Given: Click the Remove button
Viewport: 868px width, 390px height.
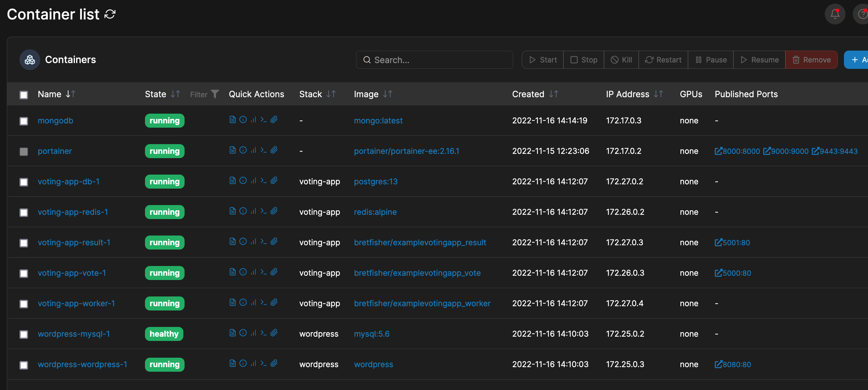Looking at the screenshot, I should click(x=811, y=60).
